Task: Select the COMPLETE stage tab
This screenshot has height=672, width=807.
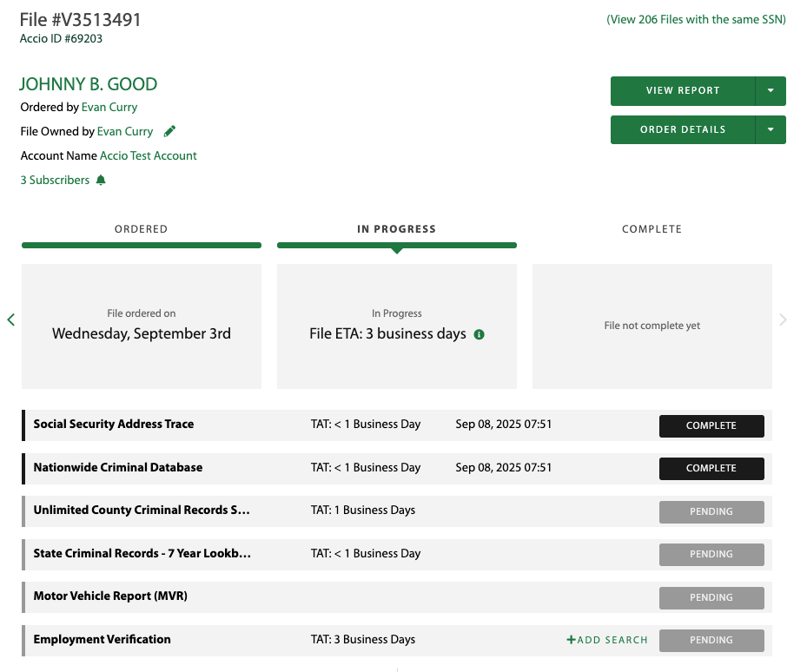Action: click(x=652, y=229)
